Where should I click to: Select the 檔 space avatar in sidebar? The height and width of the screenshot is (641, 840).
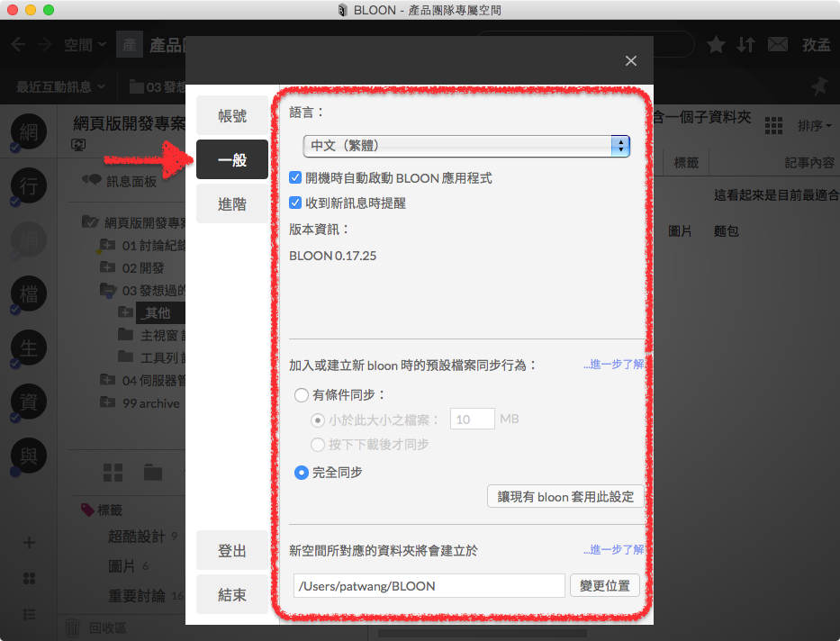pos(29,293)
